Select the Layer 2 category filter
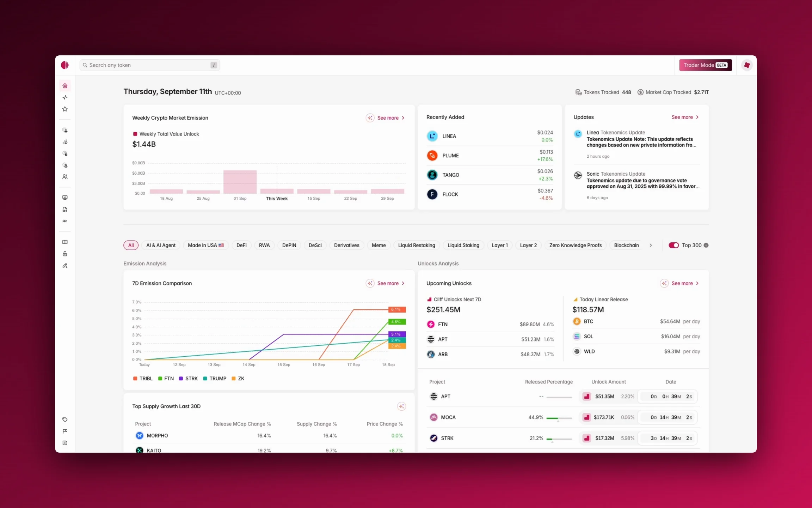Image resolution: width=812 pixels, height=508 pixels. pos(528,245)
